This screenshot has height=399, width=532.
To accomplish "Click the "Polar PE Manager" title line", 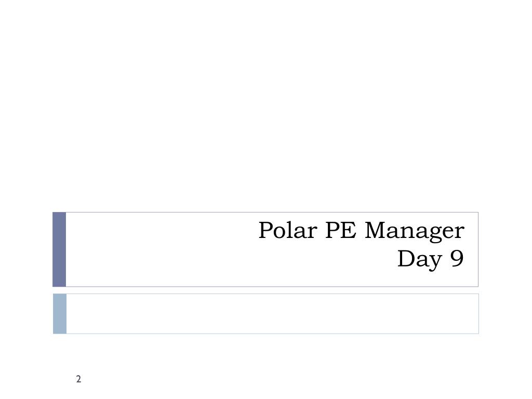I will tap(362, 231).
